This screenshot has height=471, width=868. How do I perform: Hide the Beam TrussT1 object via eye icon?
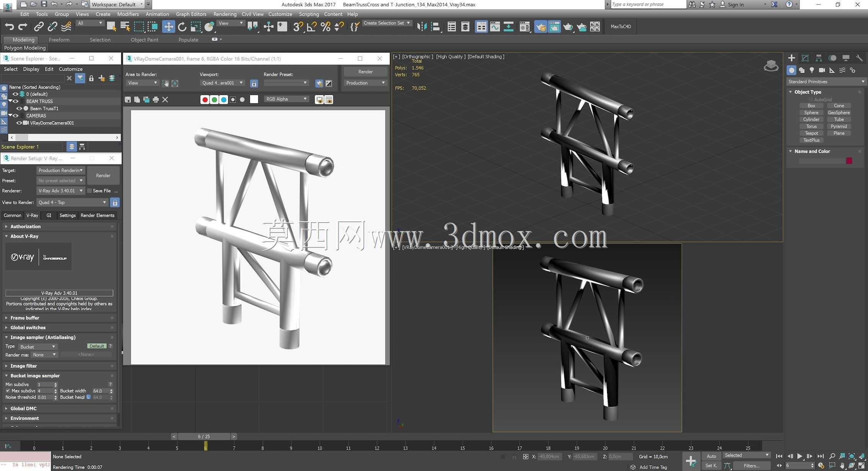point(19,109)
